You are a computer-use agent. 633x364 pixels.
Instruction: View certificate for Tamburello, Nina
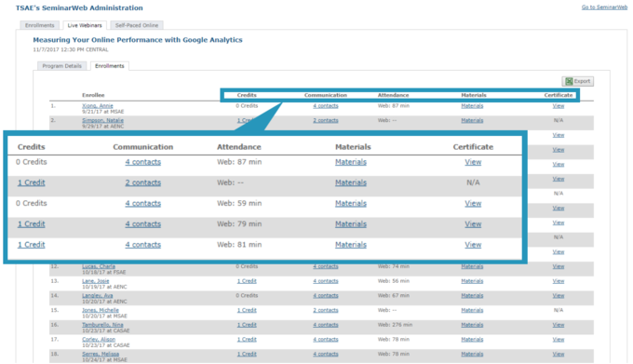(559, 325)
